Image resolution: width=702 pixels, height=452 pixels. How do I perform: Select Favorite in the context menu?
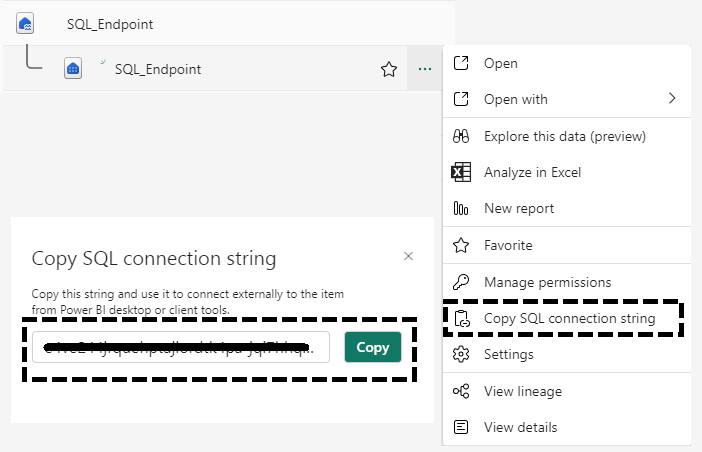(x=508, y=245)
